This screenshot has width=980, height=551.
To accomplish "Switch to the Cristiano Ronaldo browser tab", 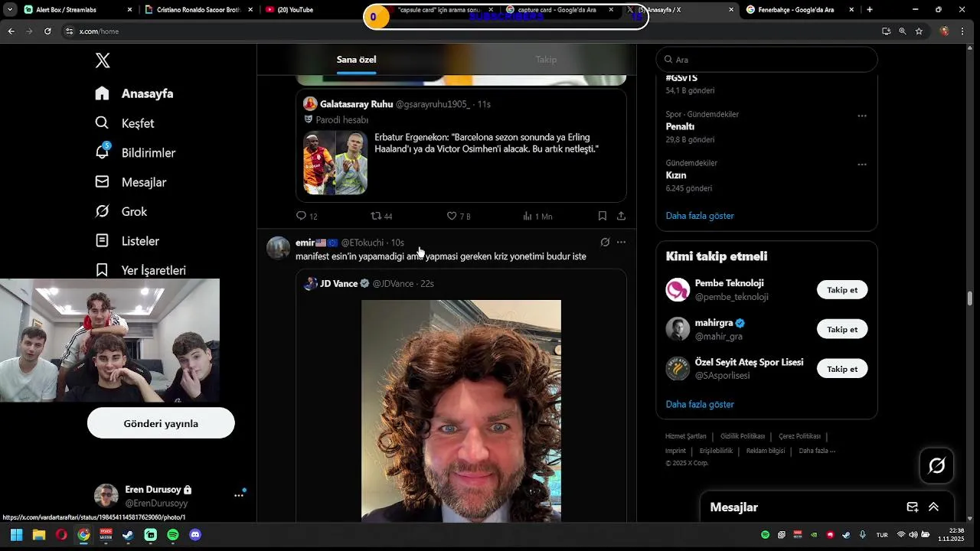I will [199, 10].
